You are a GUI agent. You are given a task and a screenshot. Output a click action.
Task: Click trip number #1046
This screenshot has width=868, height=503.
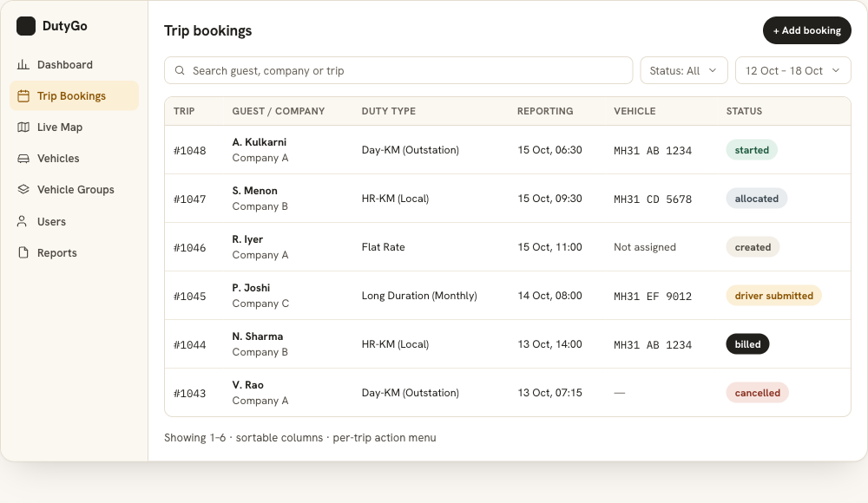[x=190, y=248]
